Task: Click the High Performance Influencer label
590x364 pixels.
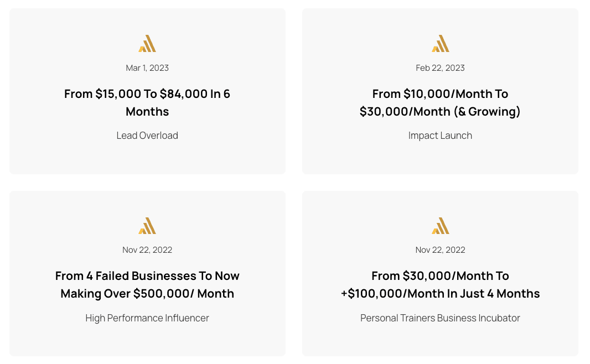Action: [x=147, y=318]
